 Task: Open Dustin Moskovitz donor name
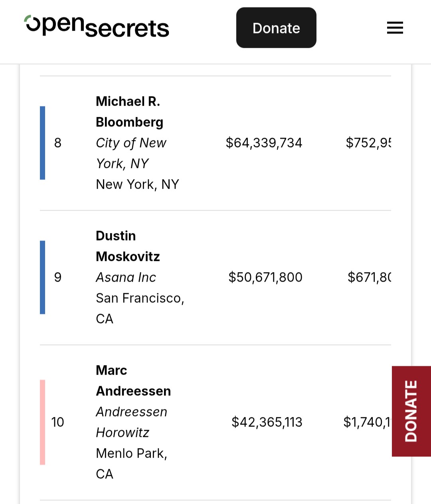tap(128, 246)
